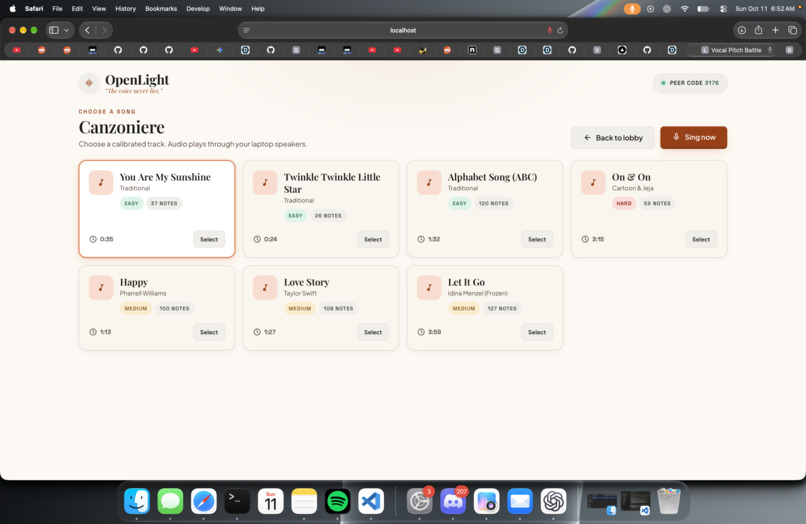
Task: Open the Apple menu
Action: tap(12, 9)
